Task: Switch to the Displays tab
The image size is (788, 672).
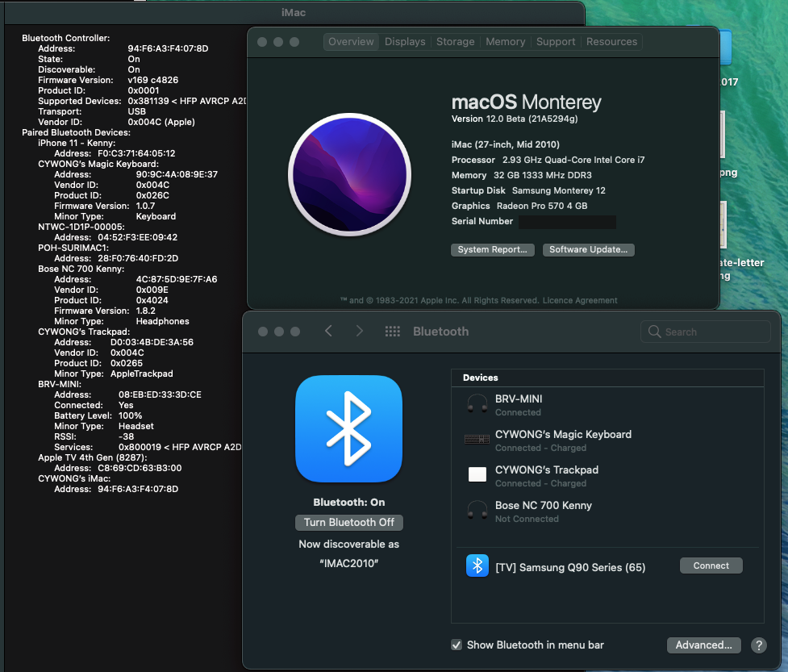Action: click(405, 42)
